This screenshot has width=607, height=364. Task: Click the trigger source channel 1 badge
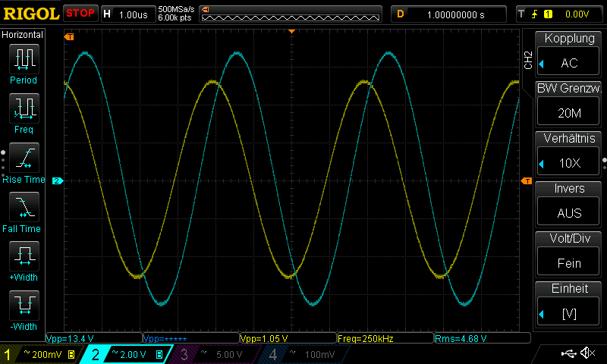coord(548,14)
